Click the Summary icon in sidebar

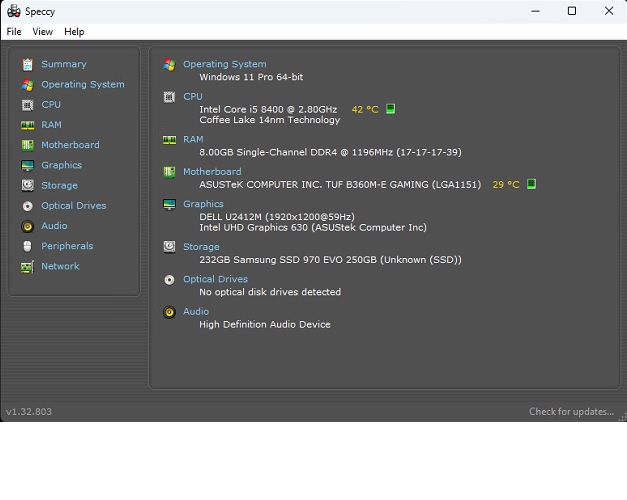(28, 64)
